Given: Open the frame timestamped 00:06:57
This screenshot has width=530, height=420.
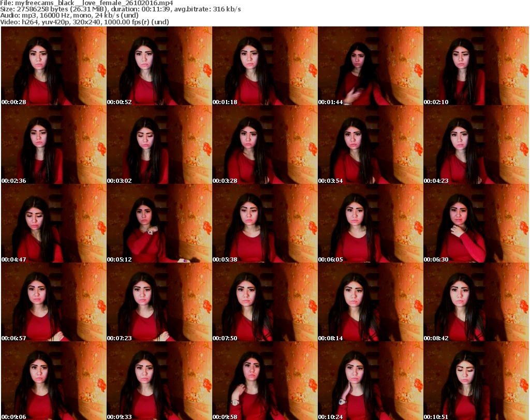Looking at the screenshot, I should (x=54, y=302).
